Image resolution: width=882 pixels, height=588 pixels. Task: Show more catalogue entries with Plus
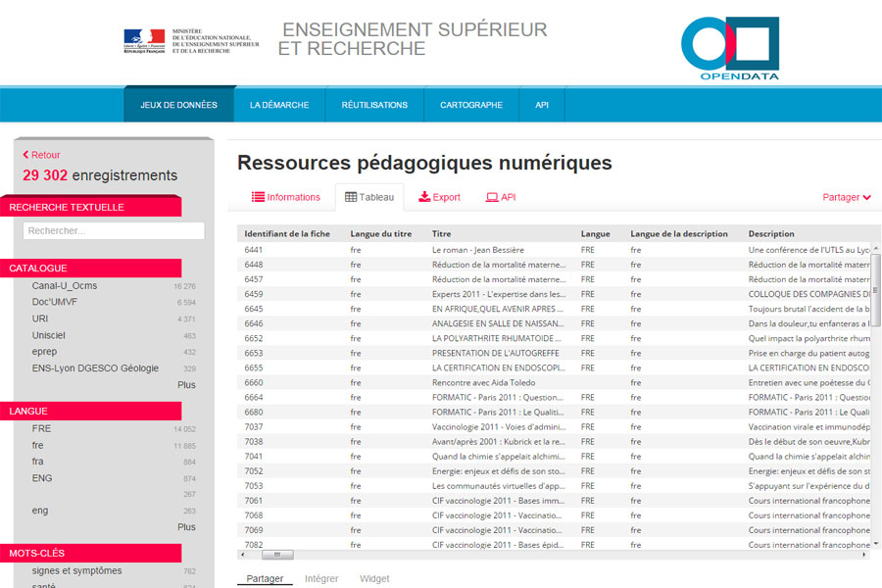(186, 385)
